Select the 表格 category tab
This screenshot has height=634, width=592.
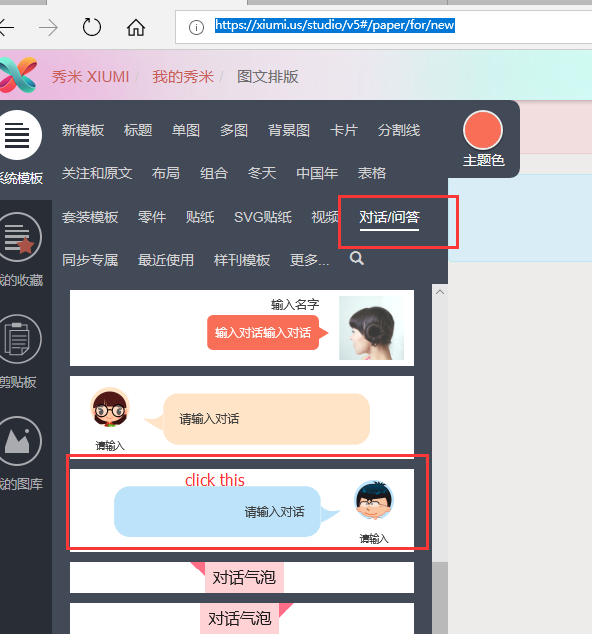pyautogui.click(x=372, y=173)
